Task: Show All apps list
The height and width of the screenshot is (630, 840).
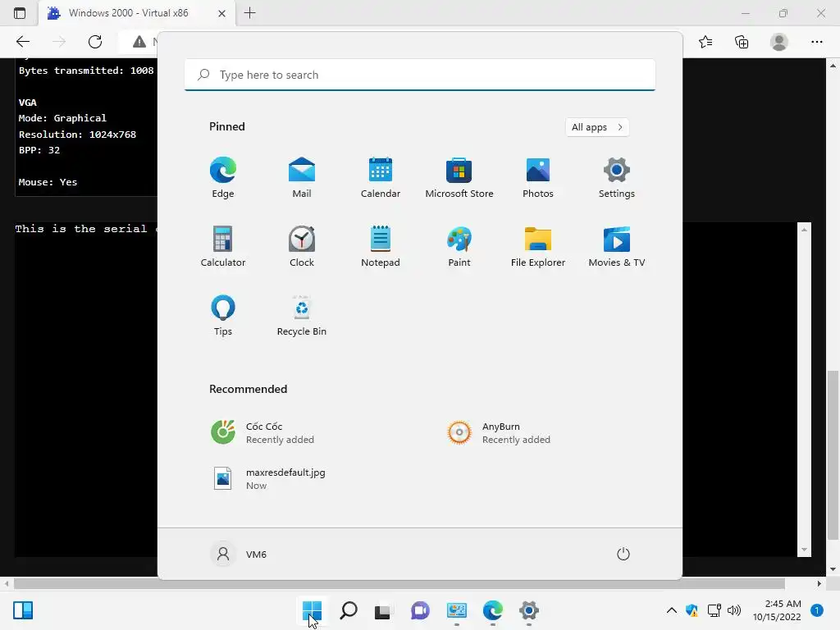Action: point(597,127)
